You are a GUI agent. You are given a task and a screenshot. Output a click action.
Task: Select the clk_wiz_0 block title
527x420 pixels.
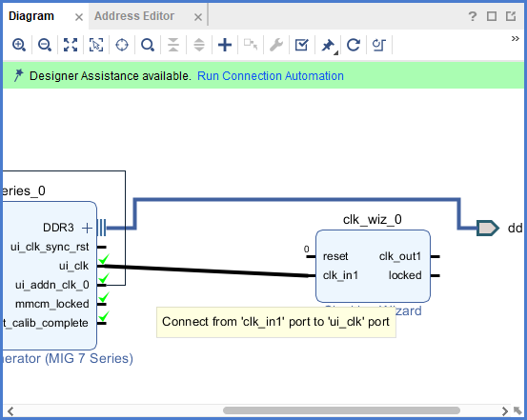tap(373, 219)
